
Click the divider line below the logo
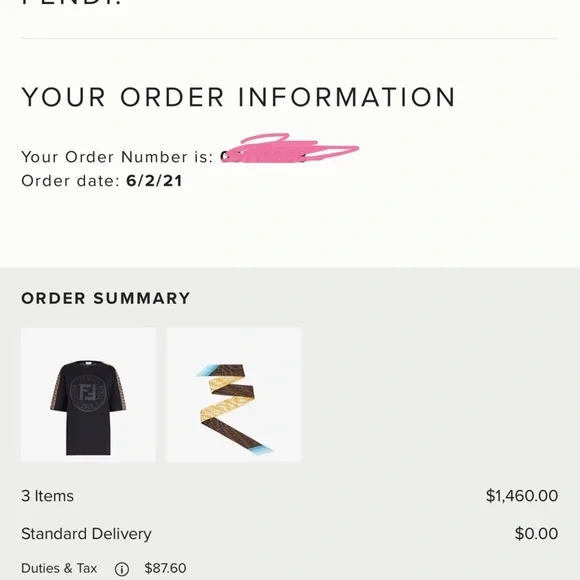[290, 38]
